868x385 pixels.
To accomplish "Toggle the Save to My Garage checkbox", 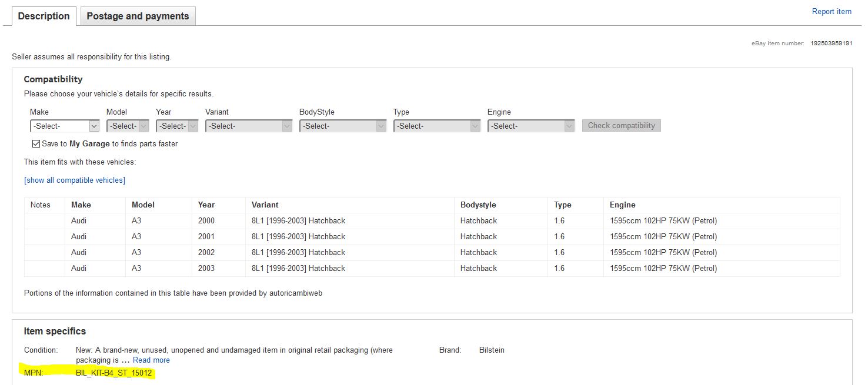I will [x=36, y=143].
